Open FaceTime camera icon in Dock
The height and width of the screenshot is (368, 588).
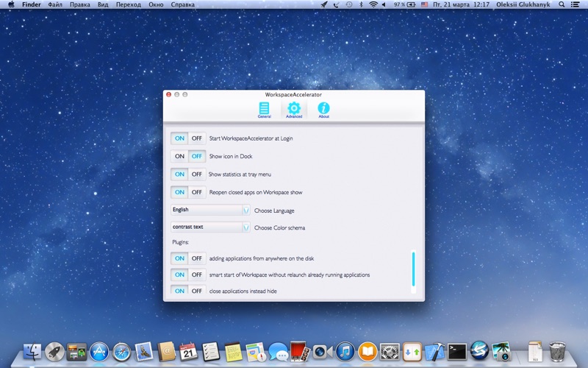(x=323, y=352)
